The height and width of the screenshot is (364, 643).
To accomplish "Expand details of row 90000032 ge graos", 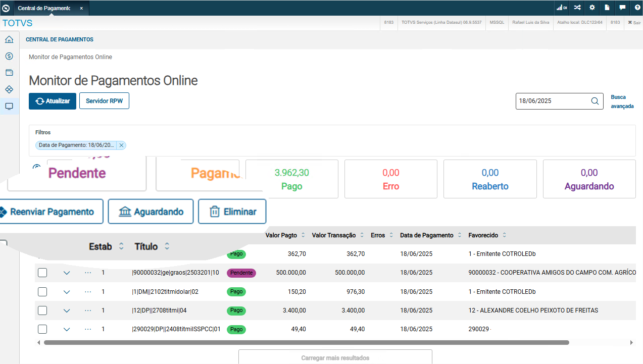I will (67, 273).
